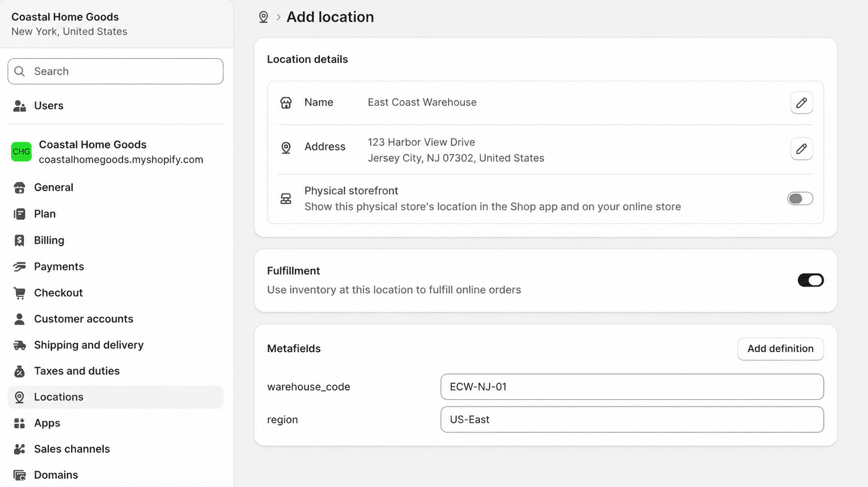Go to Shipping and delivery settings
Screen dimensions: 868x487
115,345
